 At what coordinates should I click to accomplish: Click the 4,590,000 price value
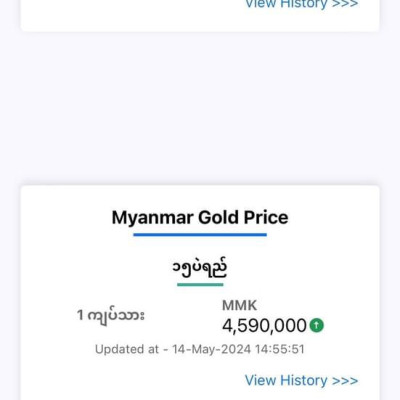coord(264,326)
